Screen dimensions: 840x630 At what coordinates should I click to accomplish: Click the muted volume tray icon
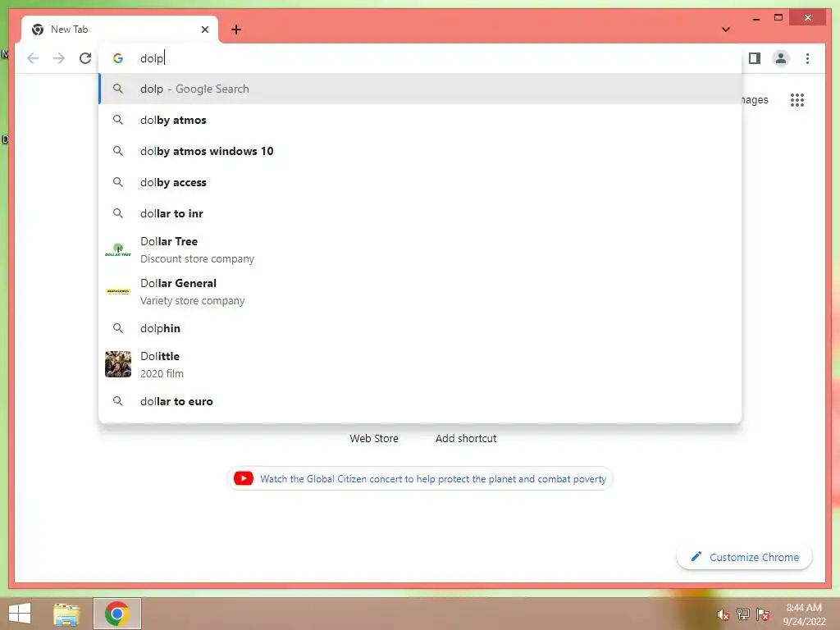pos(723,614)
